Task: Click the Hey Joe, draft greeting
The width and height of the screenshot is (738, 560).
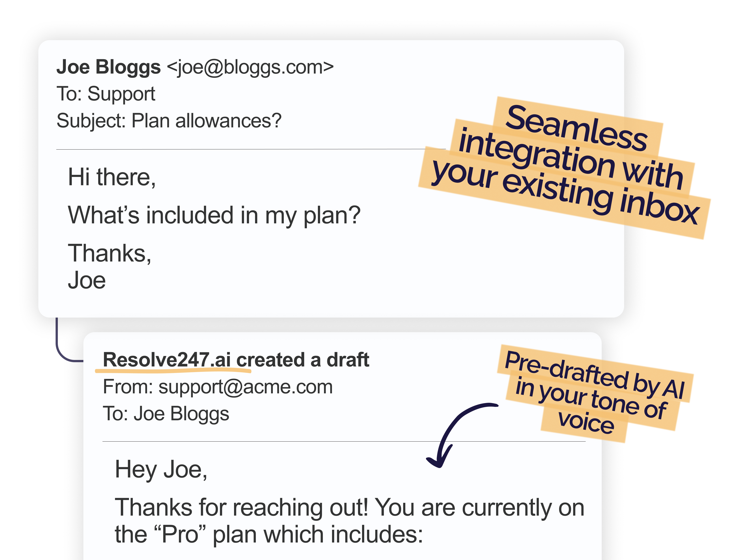Action: coord(161,470)
